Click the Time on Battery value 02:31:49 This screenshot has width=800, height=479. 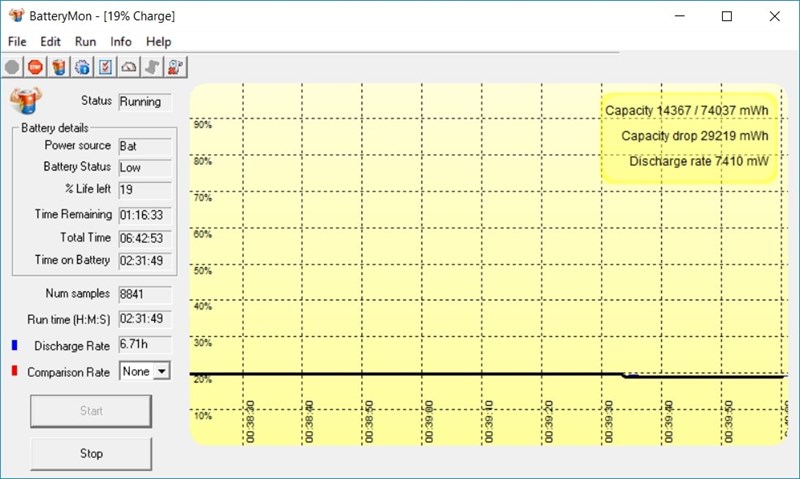145,261
